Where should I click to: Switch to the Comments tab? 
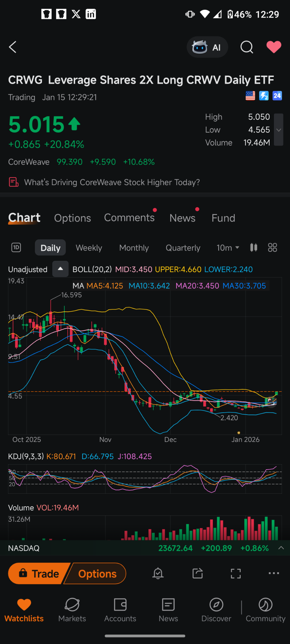[x=129, y=217]
